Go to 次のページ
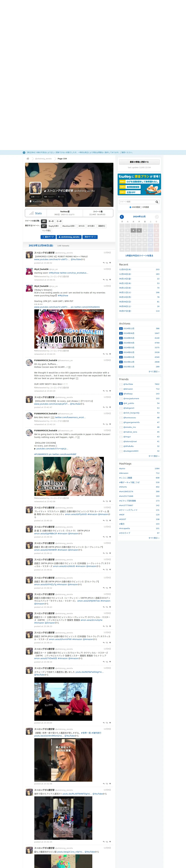186x868 pixels. coord(90,237)
